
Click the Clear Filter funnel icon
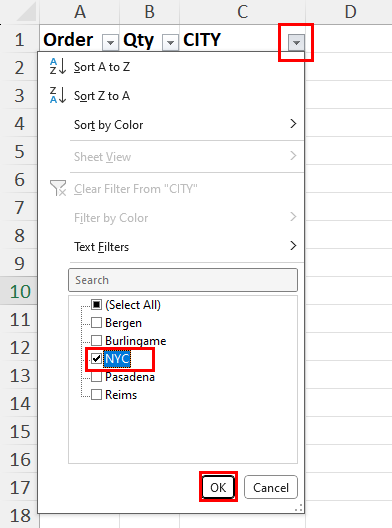pyautogui.click(x=58, y=188)
